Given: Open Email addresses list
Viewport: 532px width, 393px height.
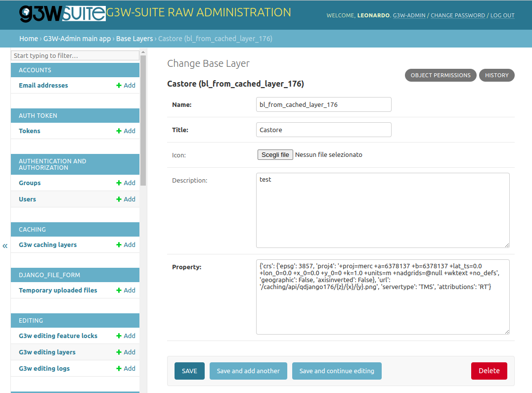Looking at the screenshot, I should (44, 85).
